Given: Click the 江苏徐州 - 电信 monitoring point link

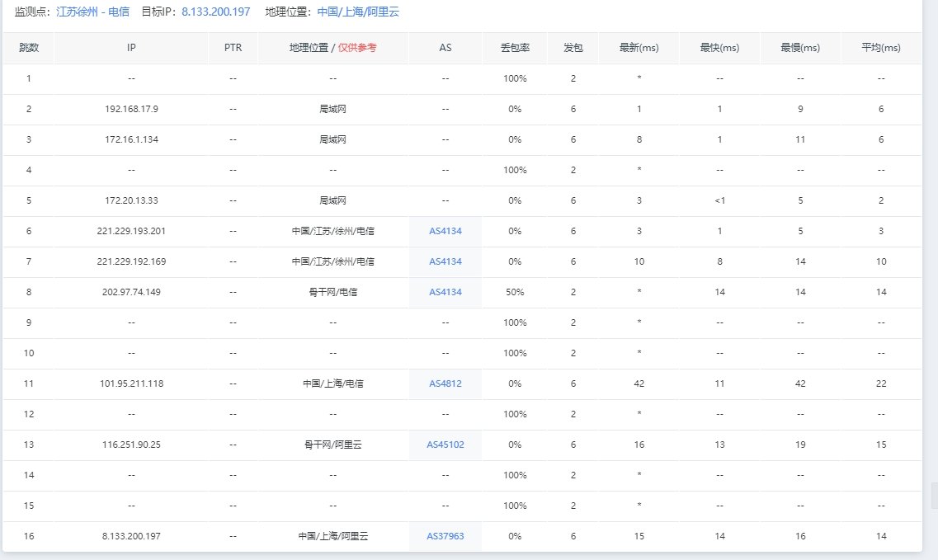Looking at the screenshot, I should (92, 12).
